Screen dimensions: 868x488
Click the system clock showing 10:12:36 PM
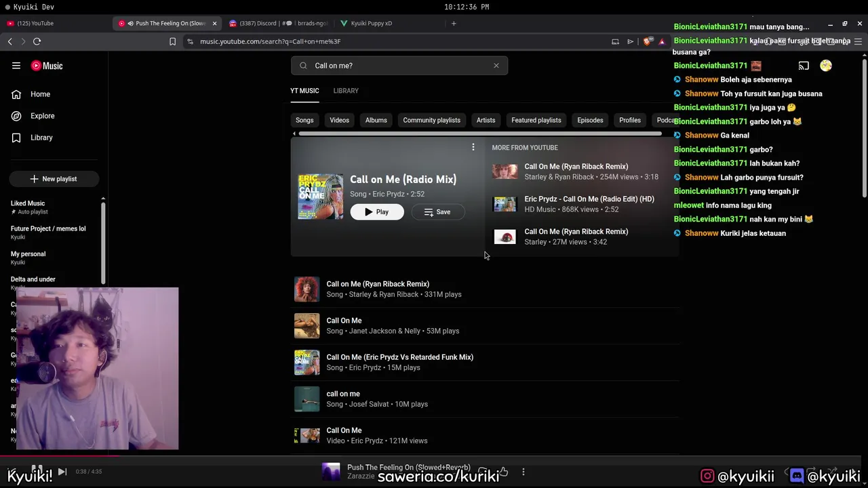pyautogui.click(x=467, y=7)
